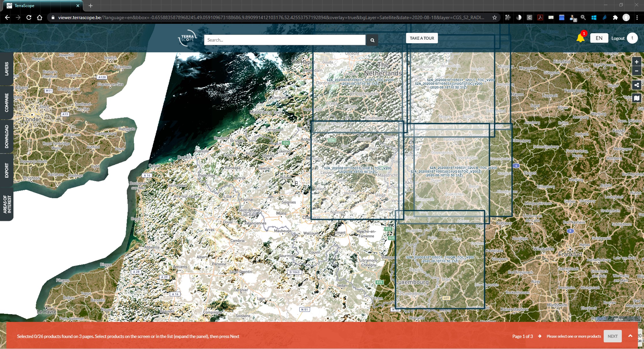Open the basemap selector icon
This screenshot has width=644, height=349.
point(636,98)
